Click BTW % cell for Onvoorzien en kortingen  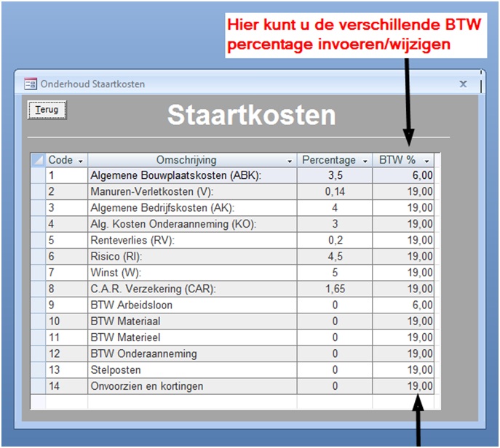point(404,386)
